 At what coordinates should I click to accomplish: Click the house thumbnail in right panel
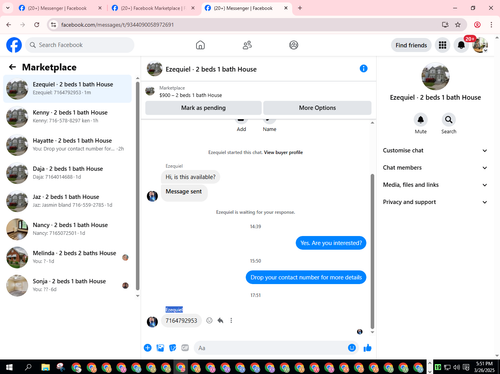[x=435, y=76]
